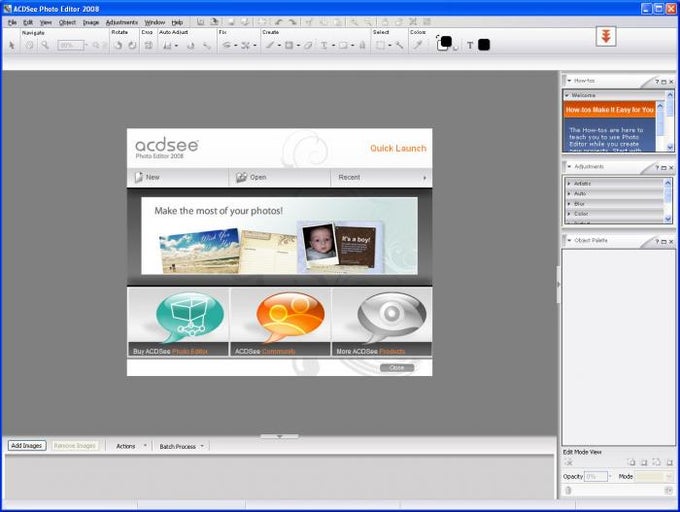The image size is (680, 512).
Task: Collapse the Welcome section in How-tos
Action: point(567,95)
